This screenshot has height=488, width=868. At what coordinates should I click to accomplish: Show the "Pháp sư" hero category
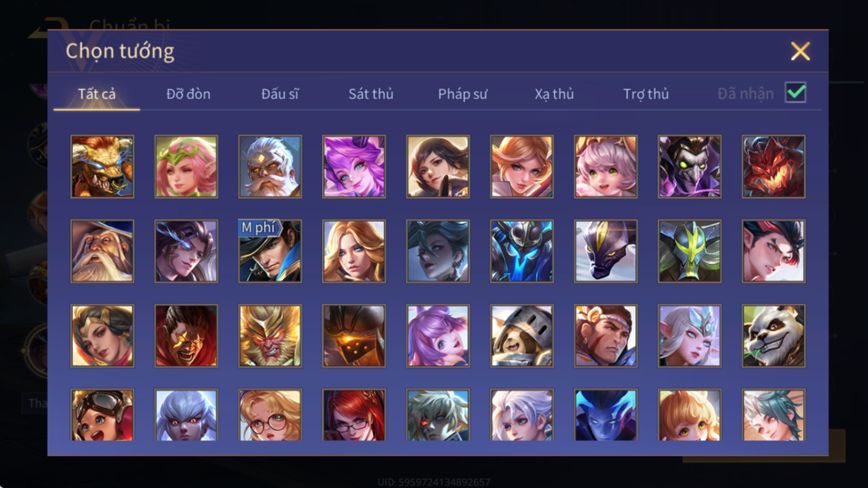point(463,94)
